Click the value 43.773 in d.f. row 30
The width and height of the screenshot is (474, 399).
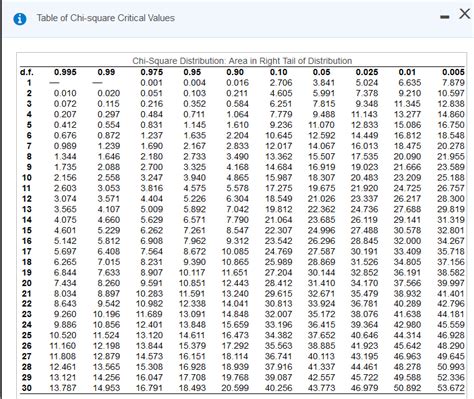[322, 388]
